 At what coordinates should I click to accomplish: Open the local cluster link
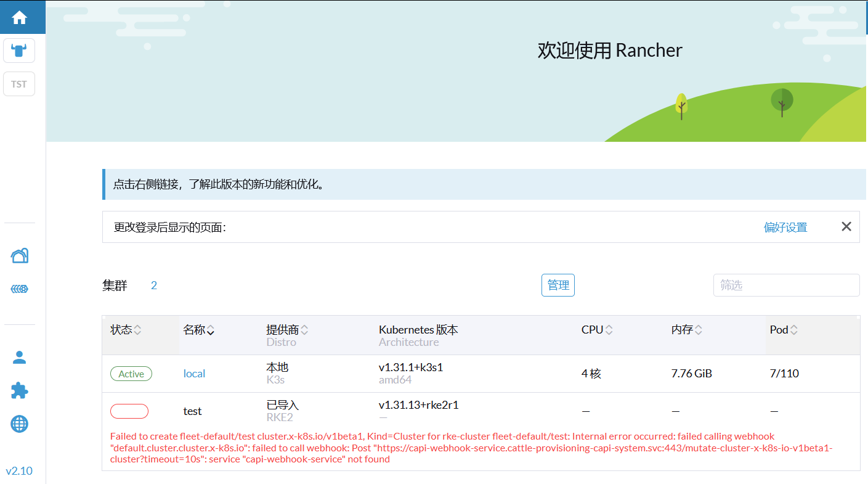(194, 374)
